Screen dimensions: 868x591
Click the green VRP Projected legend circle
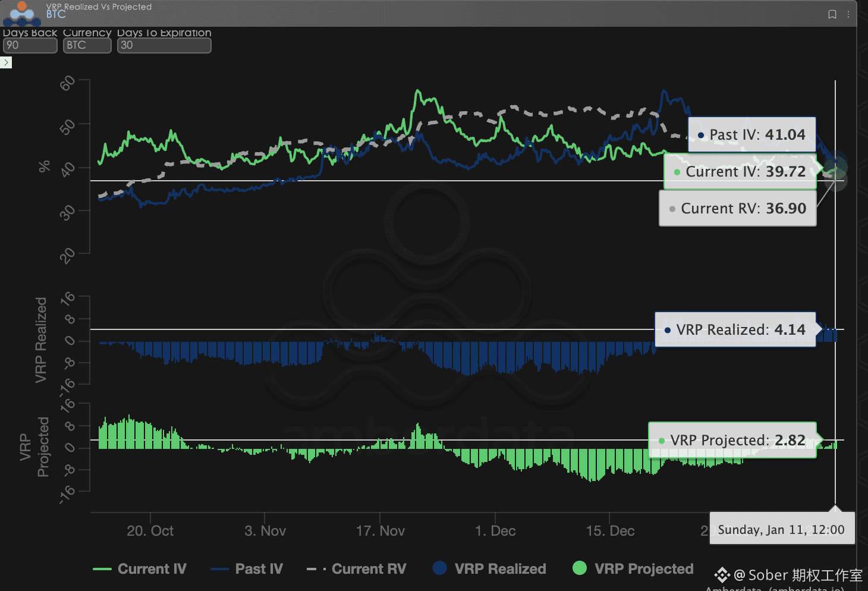coord(579,568)
